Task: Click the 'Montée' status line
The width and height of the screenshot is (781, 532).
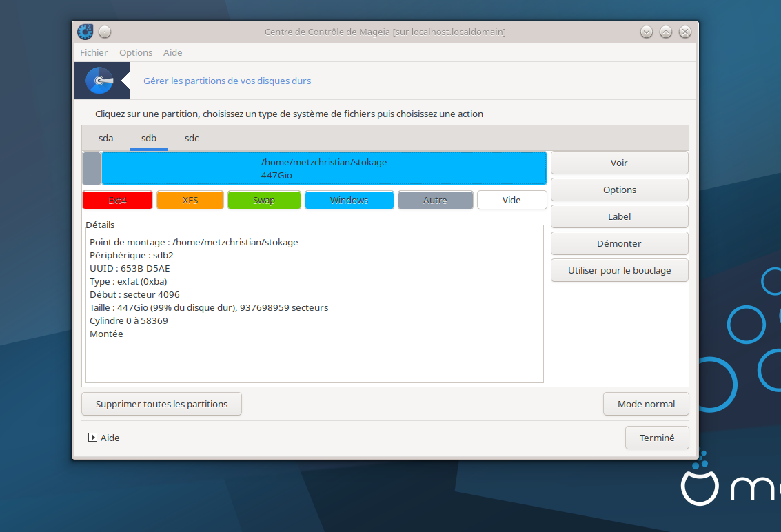Action: (106, 334)
